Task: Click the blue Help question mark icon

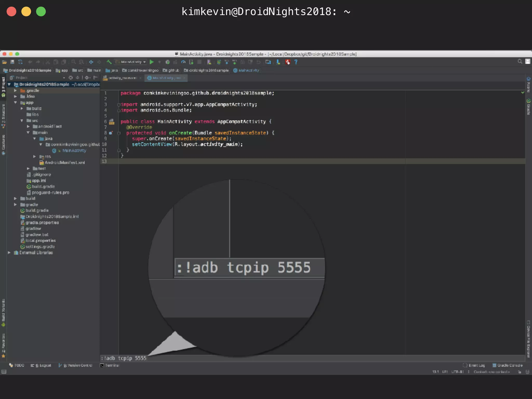Action: 296,62
